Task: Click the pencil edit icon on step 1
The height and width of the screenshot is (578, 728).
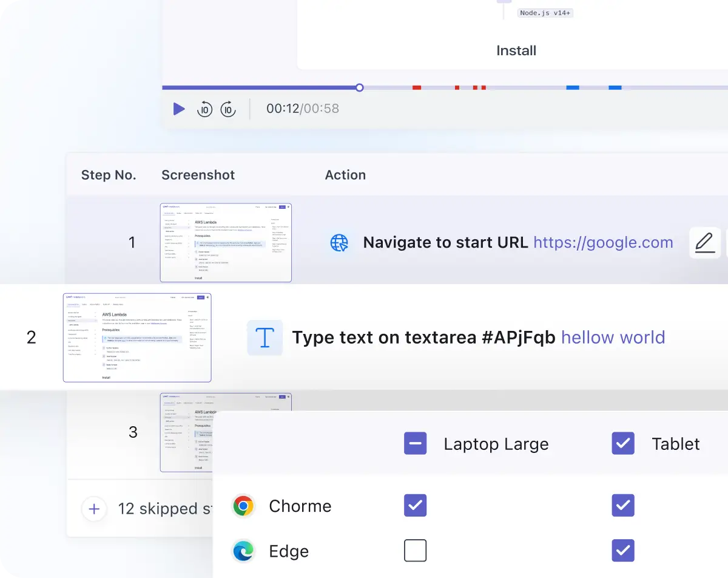Action: pyautogui.click(x=704, y=243)
